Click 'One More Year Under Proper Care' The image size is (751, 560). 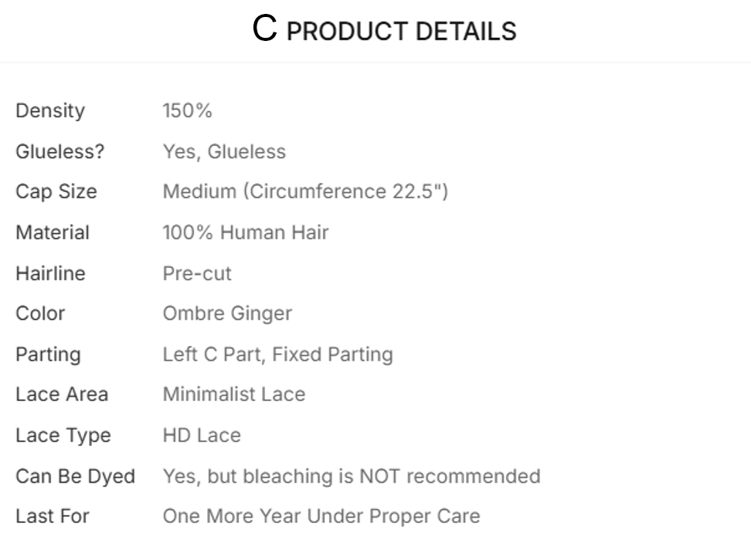[x=321, y=516]
